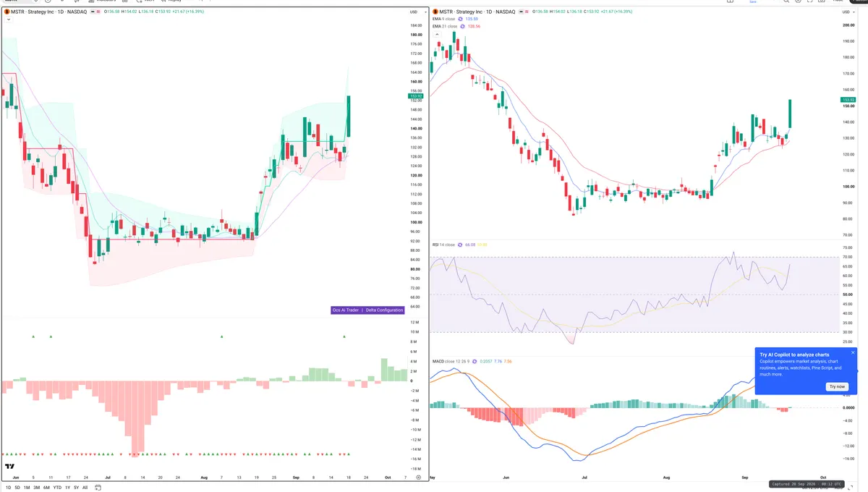Switch to the YTD time range
The image size is (868, 492).
click(57, 488)
